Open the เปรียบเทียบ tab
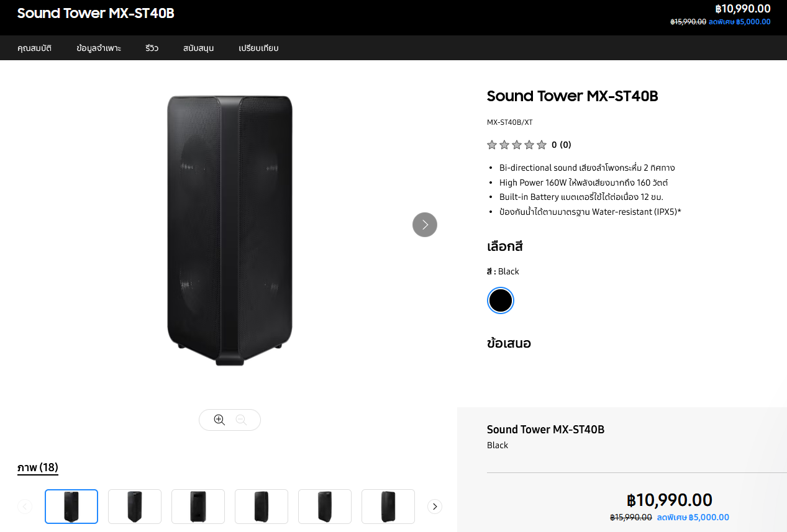787x532 pixels. pos(258,48)
